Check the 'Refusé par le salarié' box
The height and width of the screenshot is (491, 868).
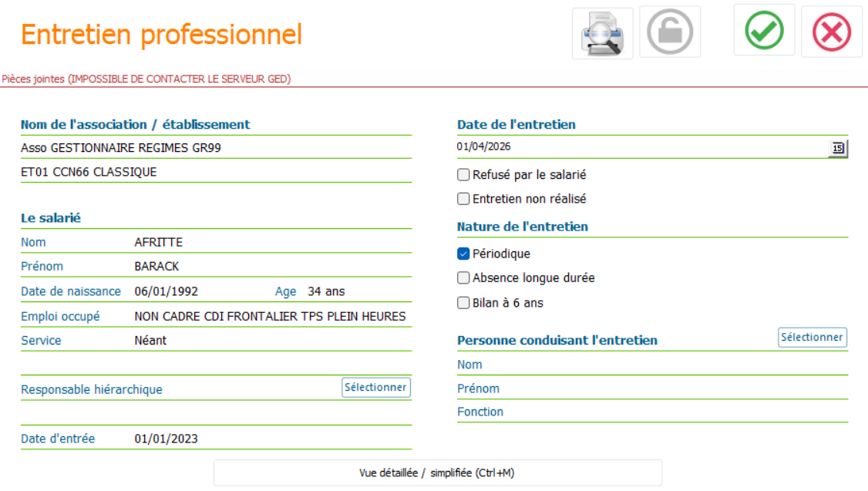(x=463, y=175)
